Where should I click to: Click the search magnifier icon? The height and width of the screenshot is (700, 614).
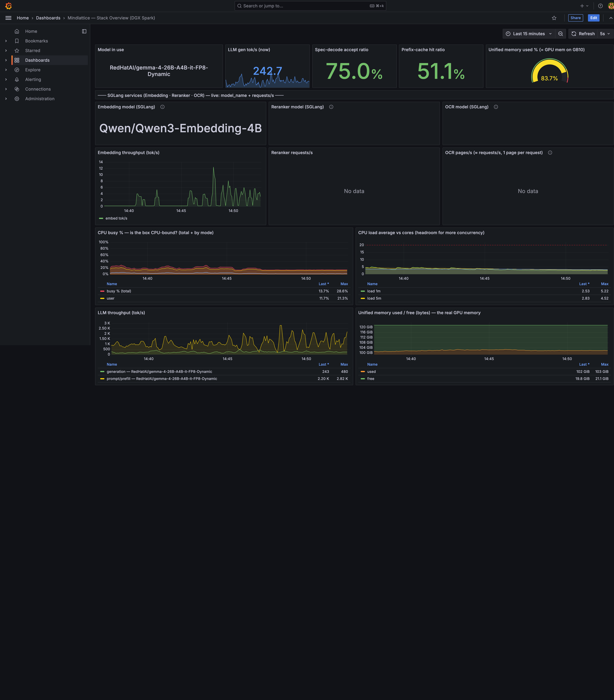tap(240, 6)
